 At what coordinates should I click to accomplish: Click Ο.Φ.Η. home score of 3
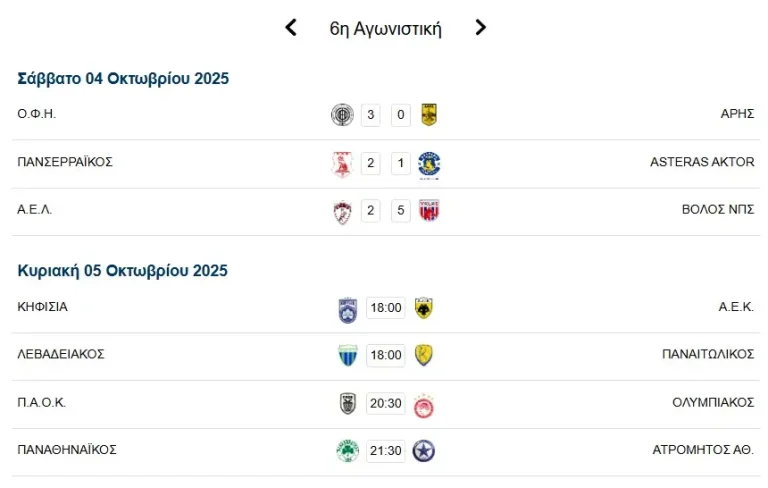pos(371,115)
